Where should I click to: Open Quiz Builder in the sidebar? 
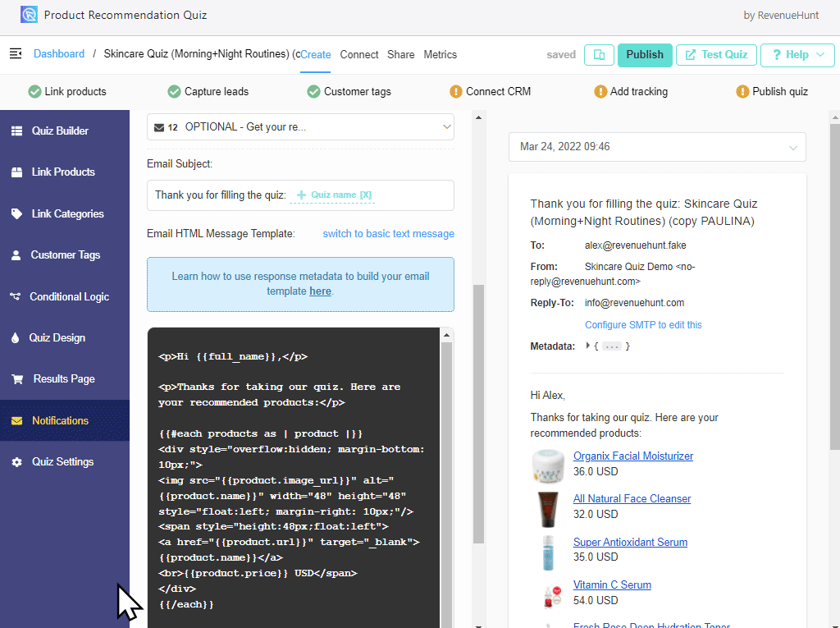pos(65,131)
